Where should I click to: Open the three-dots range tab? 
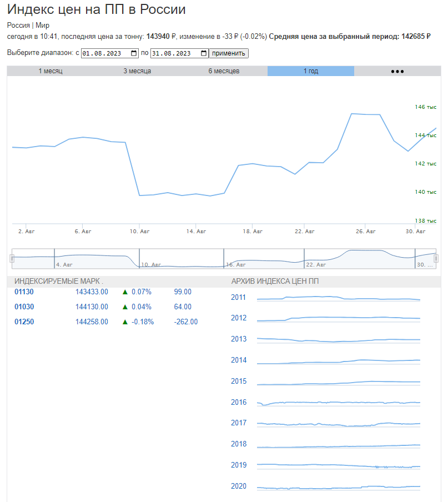tap(397, 71)
